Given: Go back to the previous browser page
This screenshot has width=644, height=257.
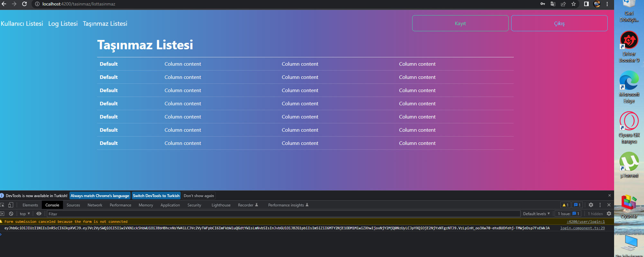Looking at the screenshot, I should (4, 4).
